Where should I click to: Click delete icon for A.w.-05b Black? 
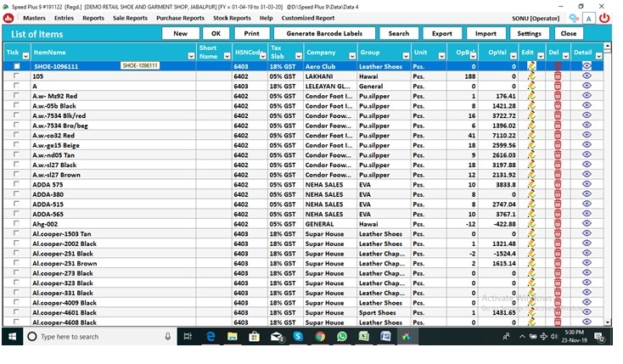click(558, 106)
